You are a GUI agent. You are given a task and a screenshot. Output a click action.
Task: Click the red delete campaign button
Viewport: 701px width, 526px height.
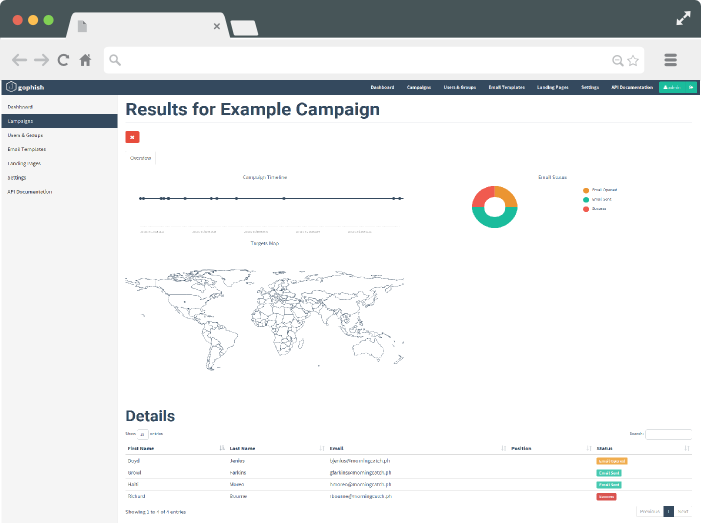(x=132, y=137)
